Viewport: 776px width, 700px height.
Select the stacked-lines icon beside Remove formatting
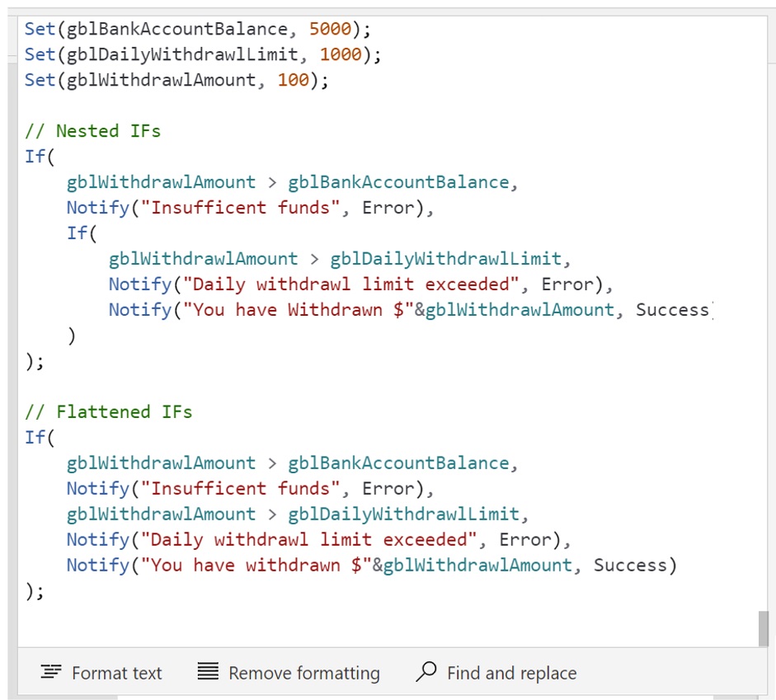207,673
